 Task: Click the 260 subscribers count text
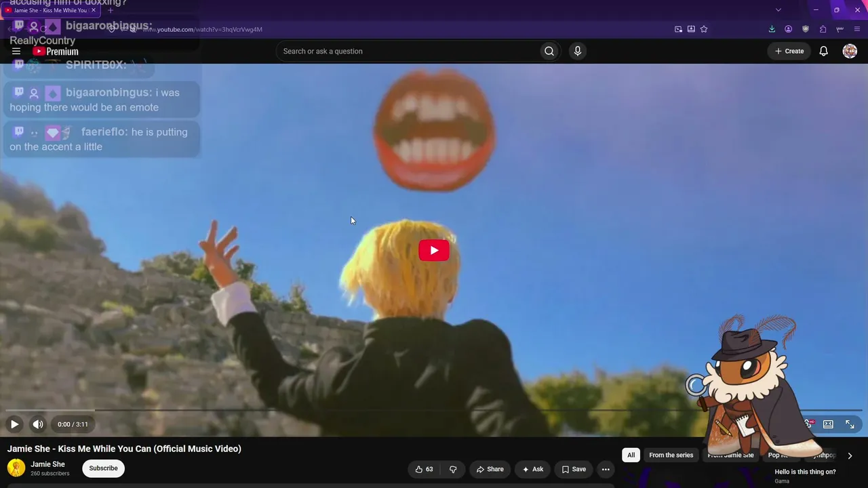tap(50, 473)
